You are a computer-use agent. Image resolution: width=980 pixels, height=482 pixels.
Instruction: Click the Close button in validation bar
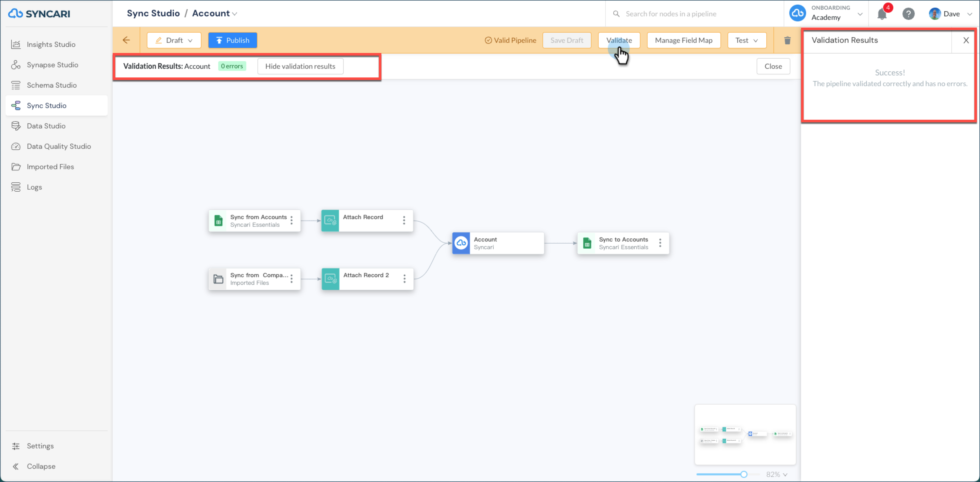[x=773, y=66]
